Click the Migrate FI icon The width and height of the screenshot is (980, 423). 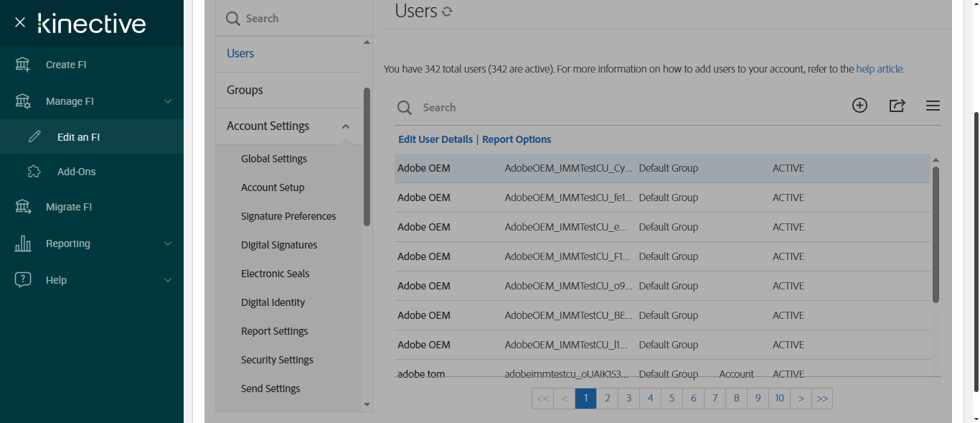[x=23, y=207]
